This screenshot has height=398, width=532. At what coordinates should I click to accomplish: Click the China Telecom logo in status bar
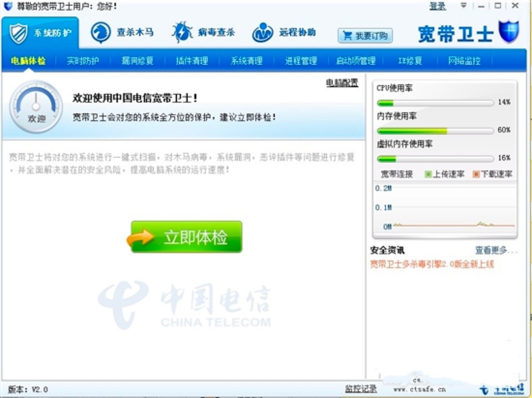[x=502, y=389]
